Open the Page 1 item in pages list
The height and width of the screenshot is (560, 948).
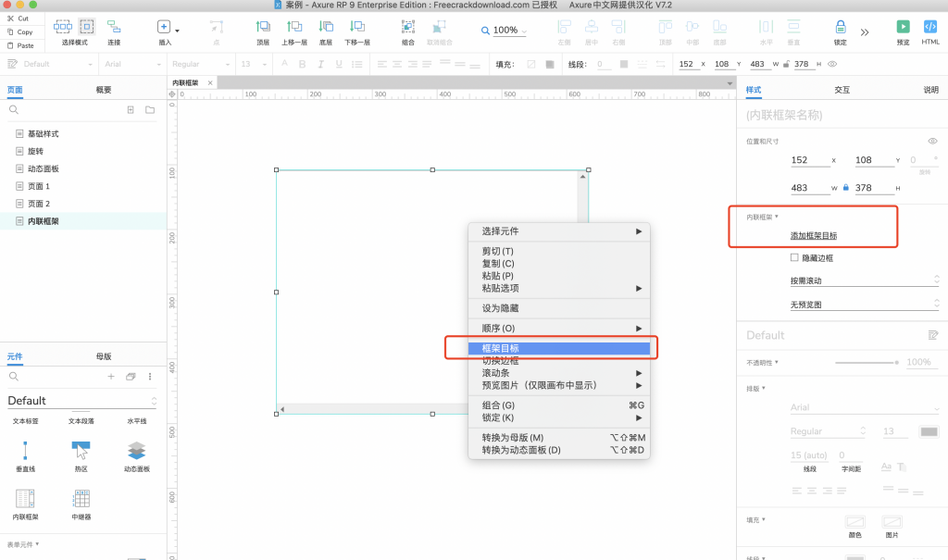tap(39, 186)
